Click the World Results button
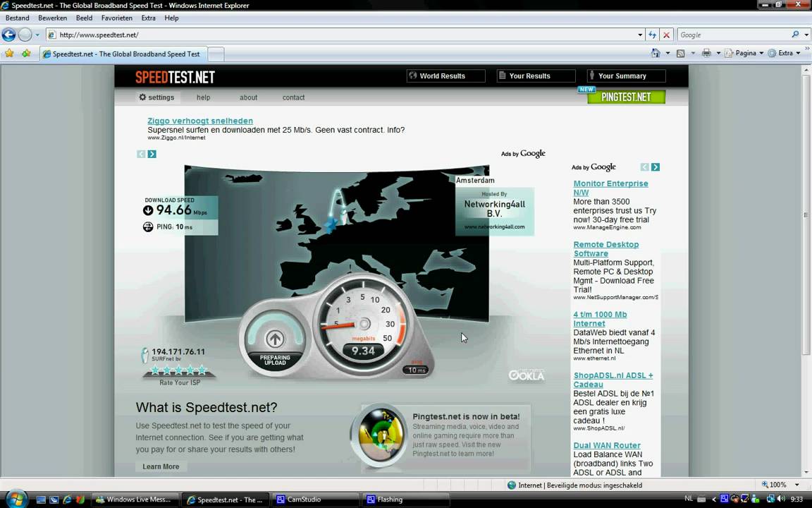Image resolution: width=812 pixels, height=508 pixels. pos(446,75)
